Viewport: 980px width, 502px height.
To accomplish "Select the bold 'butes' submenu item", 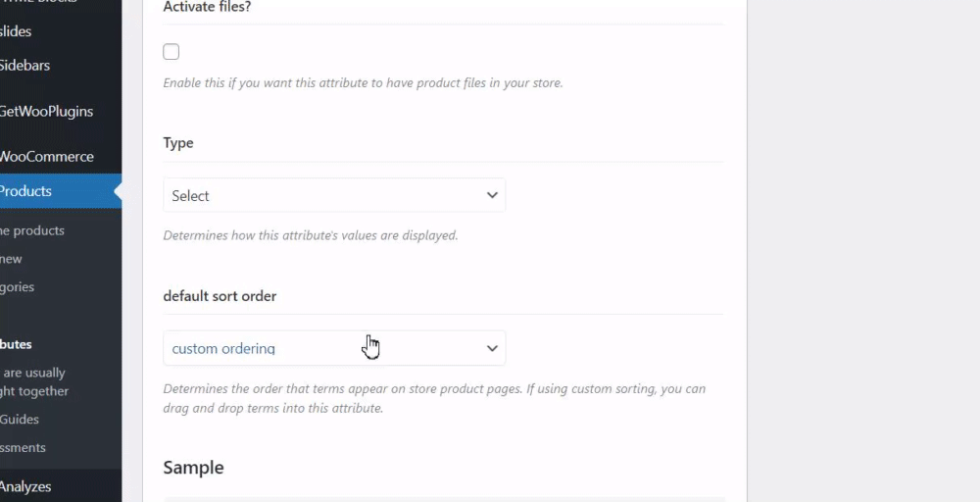I will click(16, 344).
